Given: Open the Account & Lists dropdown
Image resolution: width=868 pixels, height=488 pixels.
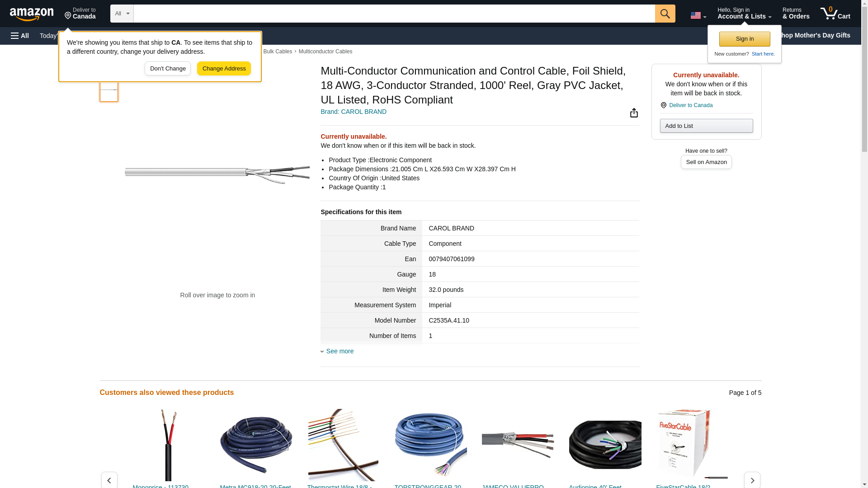Looking at the screenshot, I should pos(744,14).
